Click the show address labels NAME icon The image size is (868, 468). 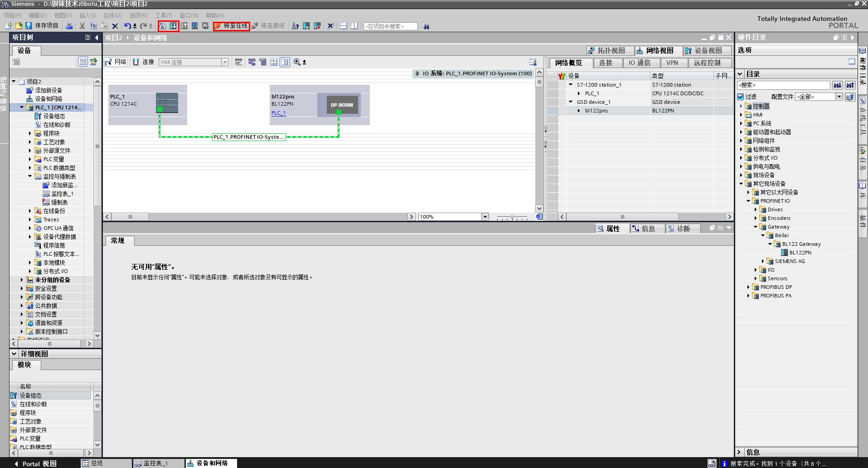point(238,62)
